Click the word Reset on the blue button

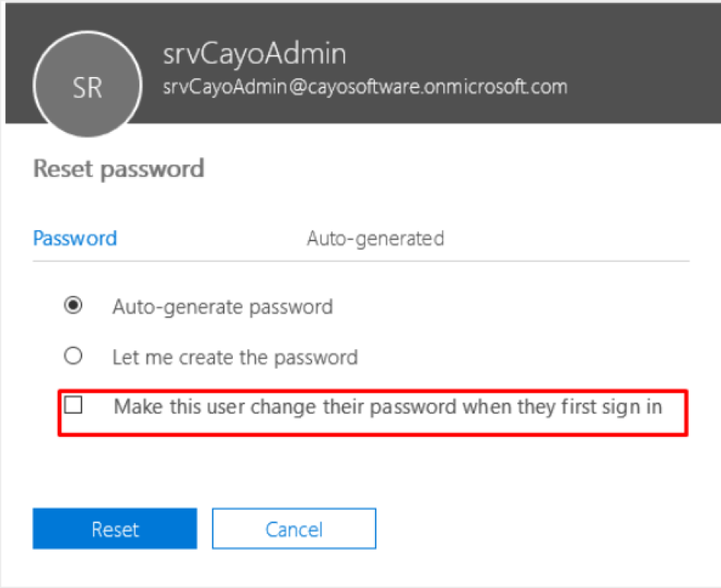coord(115,530)
